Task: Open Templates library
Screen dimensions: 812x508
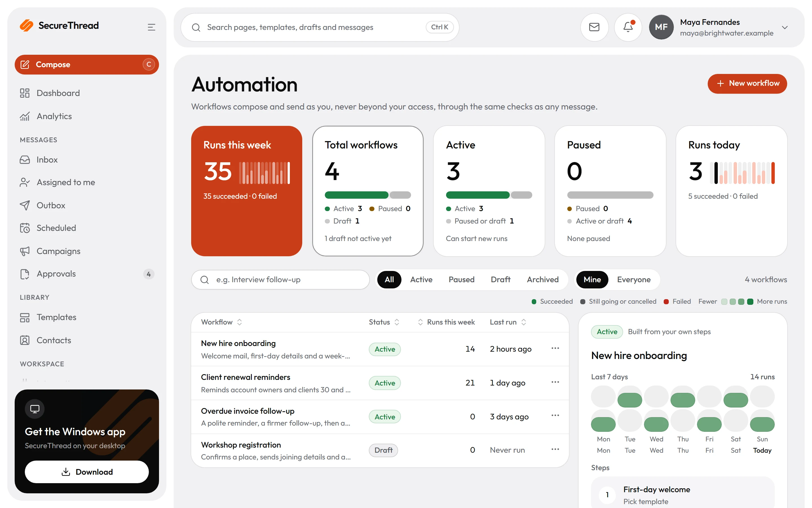Action: [87, 317]
